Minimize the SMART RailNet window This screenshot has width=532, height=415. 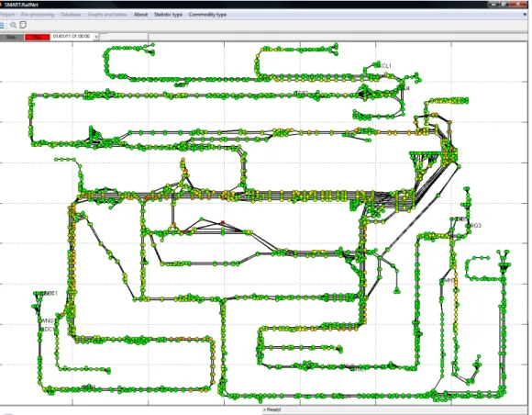493,4
